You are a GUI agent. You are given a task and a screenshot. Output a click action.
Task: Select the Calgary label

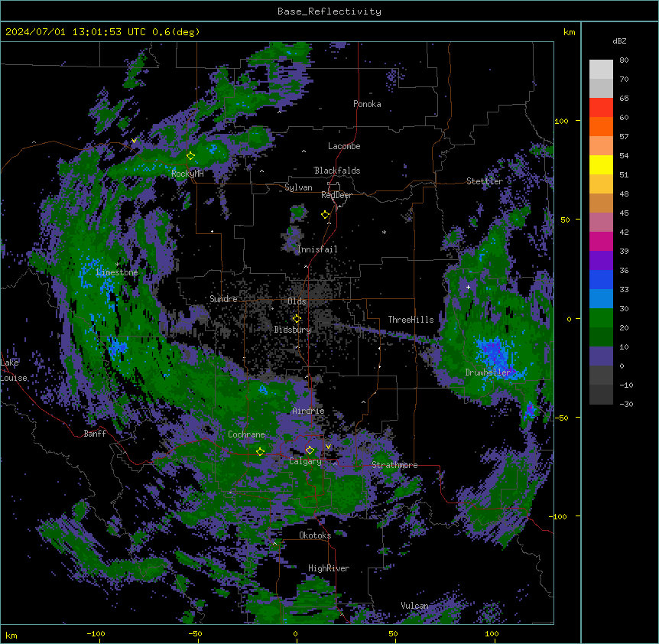305,461
